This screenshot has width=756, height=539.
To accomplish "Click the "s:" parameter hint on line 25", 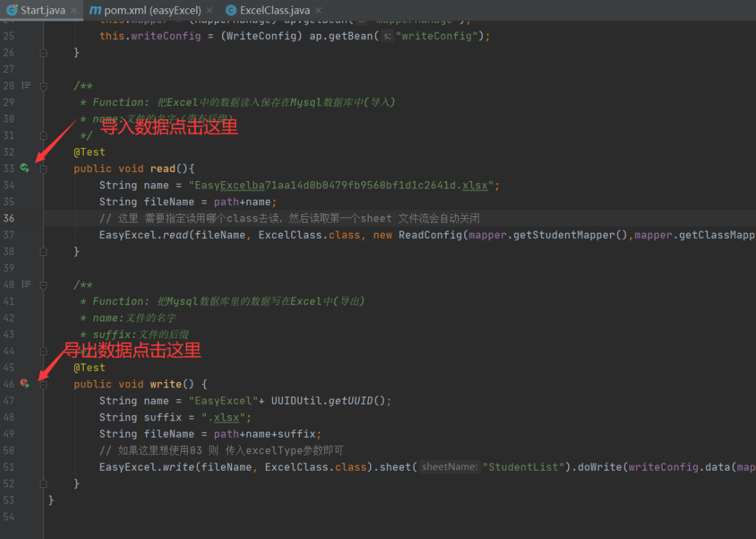I will [387, 36].
